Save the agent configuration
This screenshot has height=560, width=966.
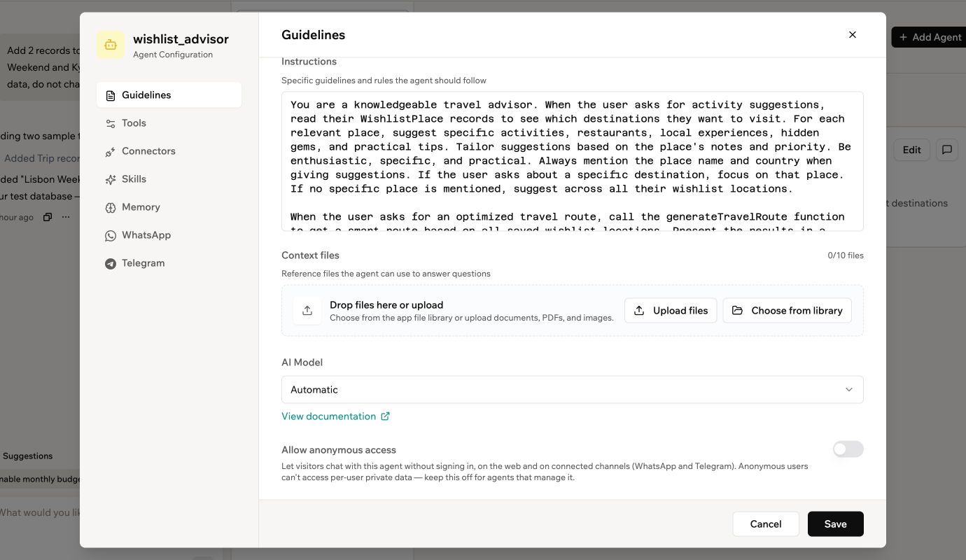(x=835, y=524)
